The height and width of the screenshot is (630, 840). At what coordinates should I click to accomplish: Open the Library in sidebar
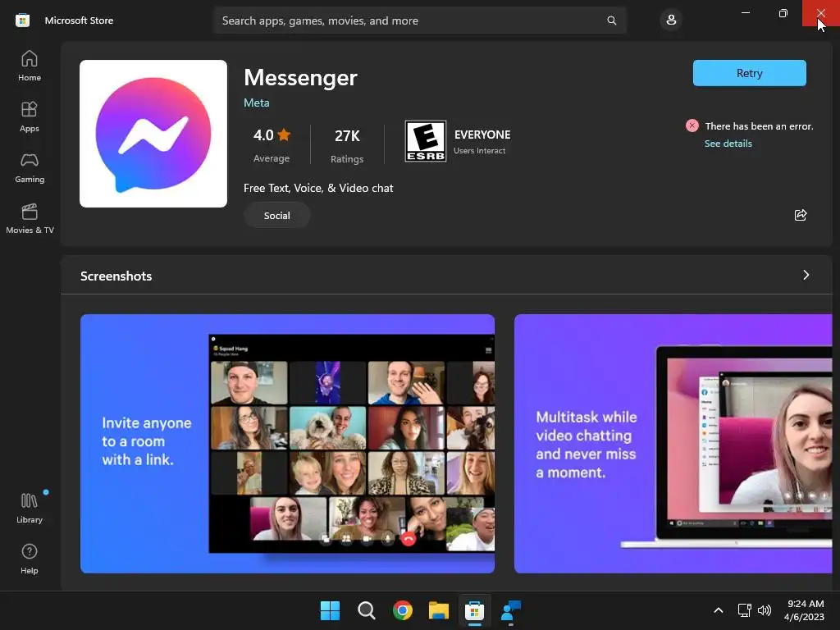[x=30, y=508]
